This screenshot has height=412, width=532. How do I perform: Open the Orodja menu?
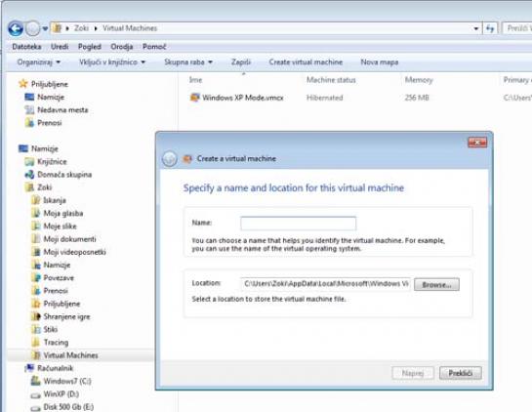[121, 47]
